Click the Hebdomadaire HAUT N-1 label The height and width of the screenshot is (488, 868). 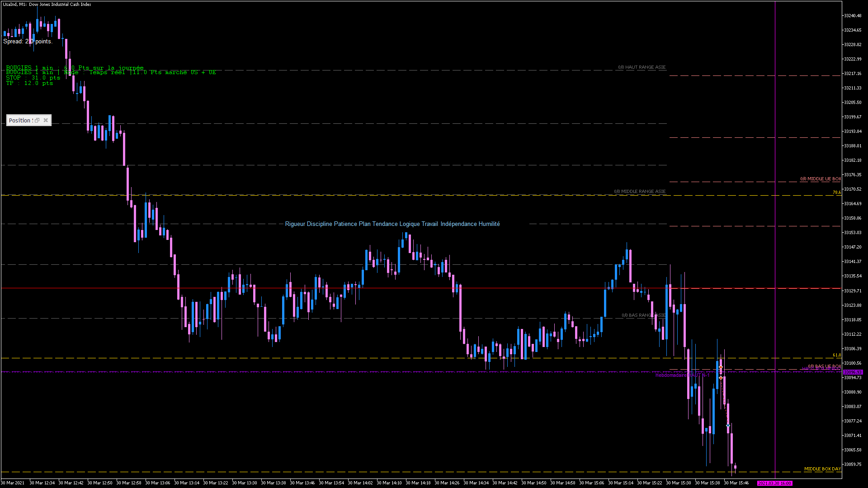click(x=682, y=375)
